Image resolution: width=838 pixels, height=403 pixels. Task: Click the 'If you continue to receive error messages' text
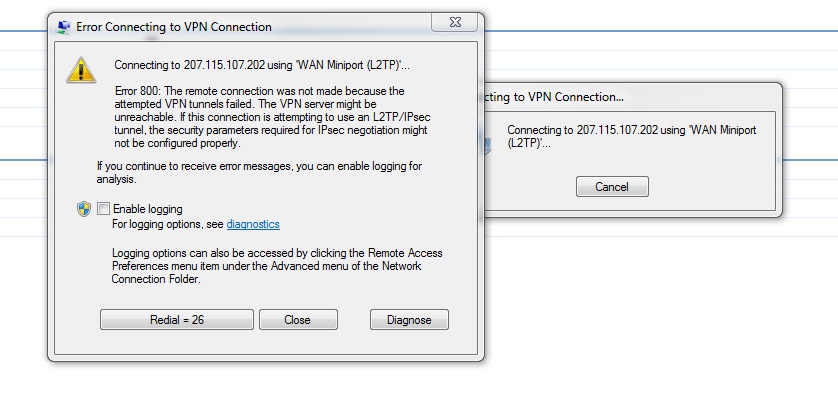point(259,173)
